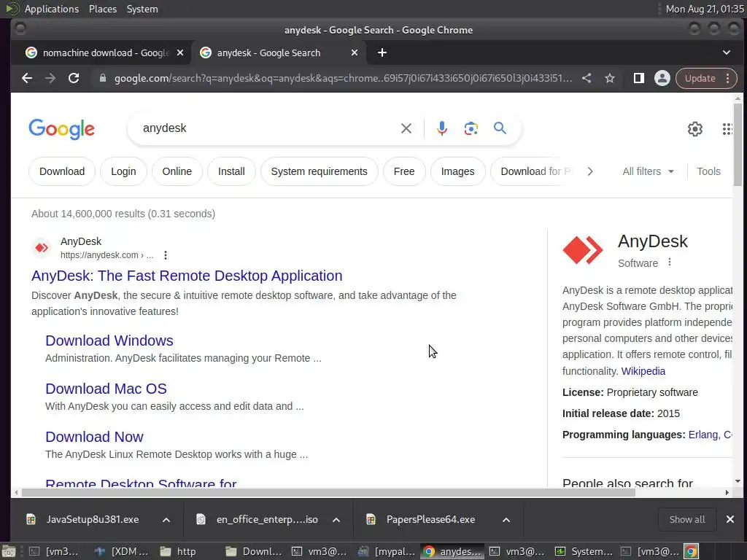Close the downloads shelf
This screenshot has height=560, width=747.
[729, 519]
